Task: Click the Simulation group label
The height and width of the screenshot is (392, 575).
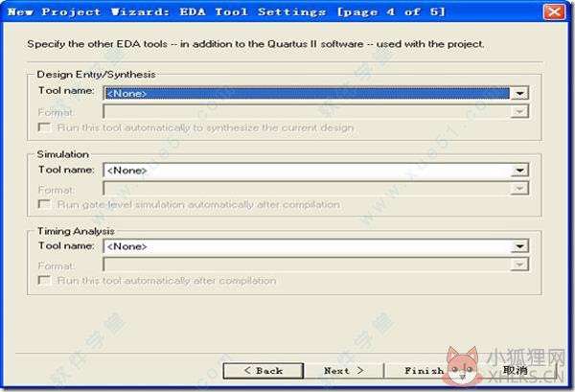Action: tap(62, 154)
